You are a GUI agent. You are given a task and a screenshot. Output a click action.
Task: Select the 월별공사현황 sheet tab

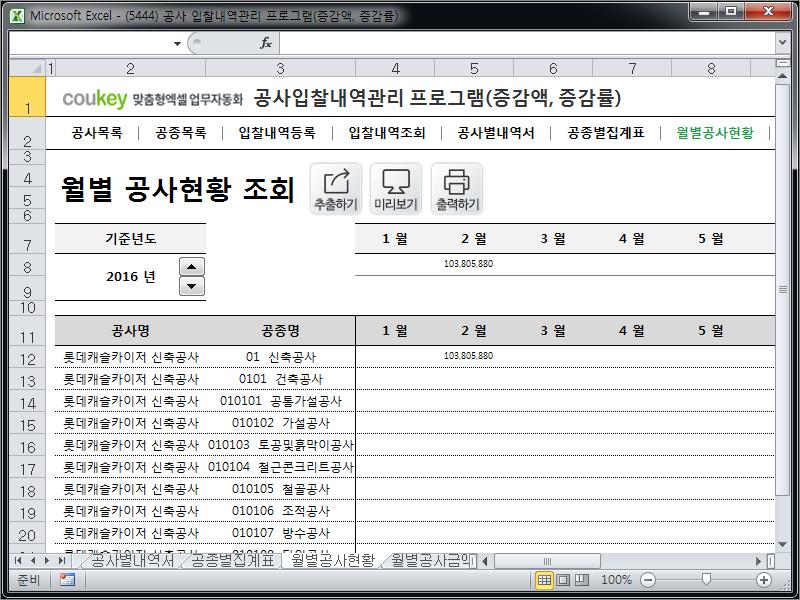[333, 560]
